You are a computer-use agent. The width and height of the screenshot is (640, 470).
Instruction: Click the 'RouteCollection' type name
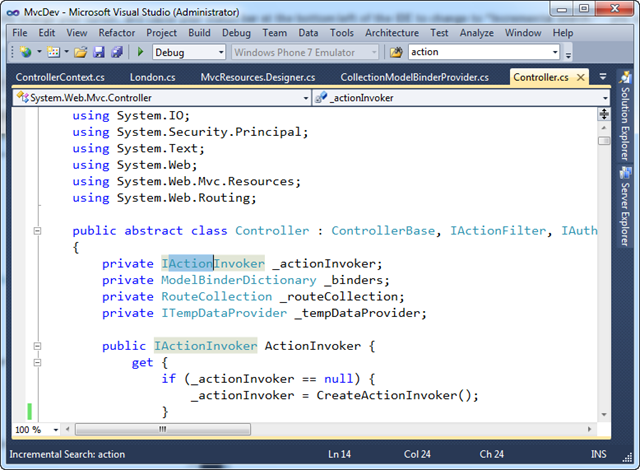click(x=216, y=296)
